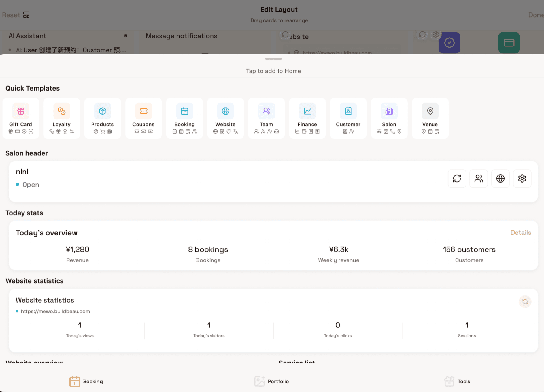Open salon team members icon

[x=479, y=178]
